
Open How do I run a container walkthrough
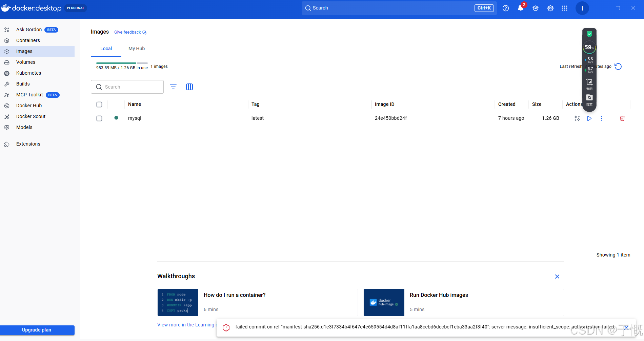coord(258,302)
